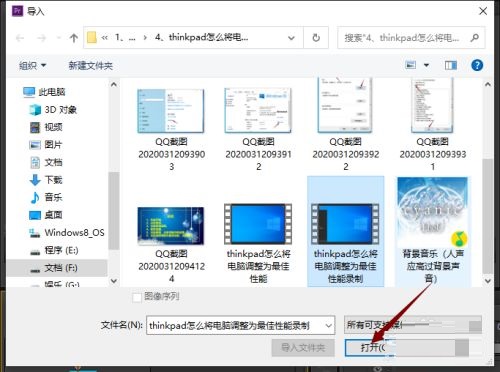Open the 组织 menu
This screenshot has height=372, width=500.
point(32,65)
